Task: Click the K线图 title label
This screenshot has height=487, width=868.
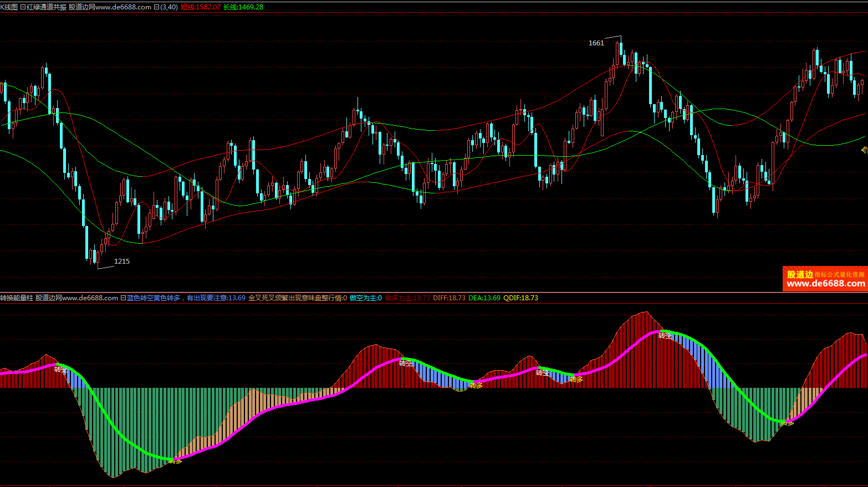Action: (9, 7)
